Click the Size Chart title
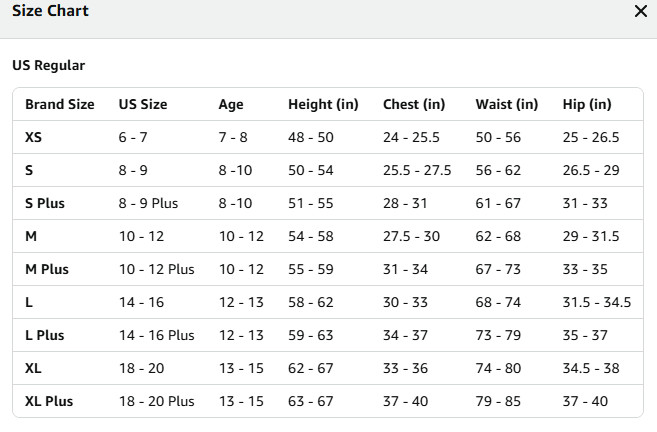This screenshot has width=657, height=432. 50,11
